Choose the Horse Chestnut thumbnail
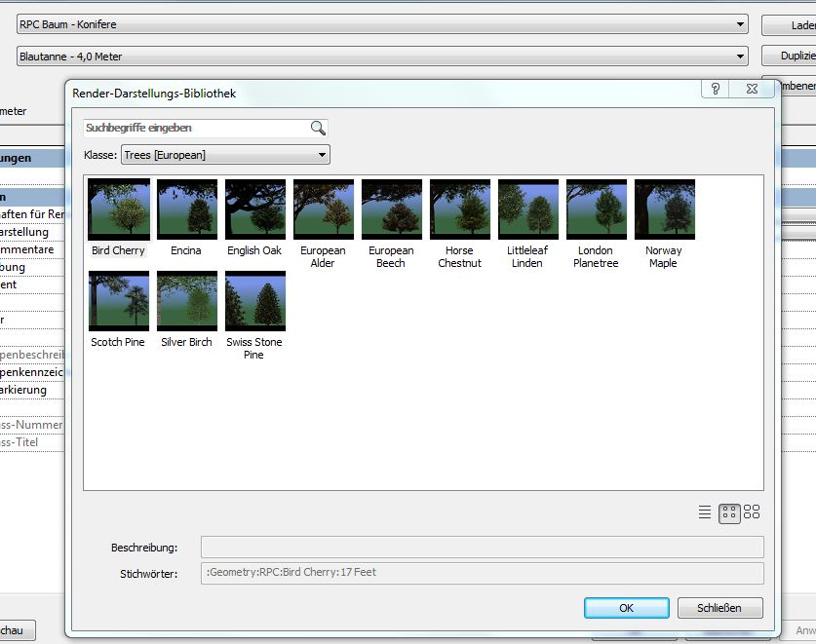816x644 pixels. (460, 209)
